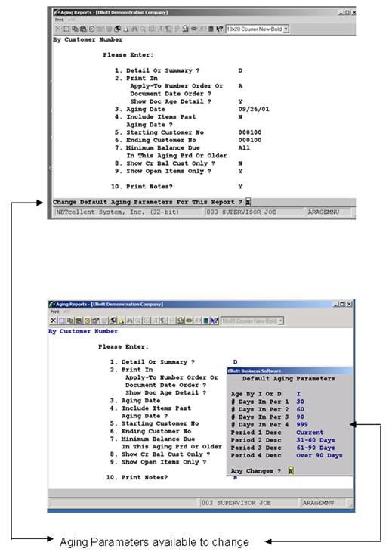Open the Print menu in the lower window

(55, 312)
